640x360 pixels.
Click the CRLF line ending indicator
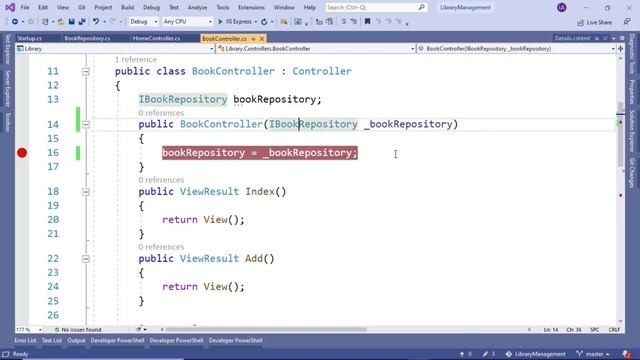[x=614, y=329]
